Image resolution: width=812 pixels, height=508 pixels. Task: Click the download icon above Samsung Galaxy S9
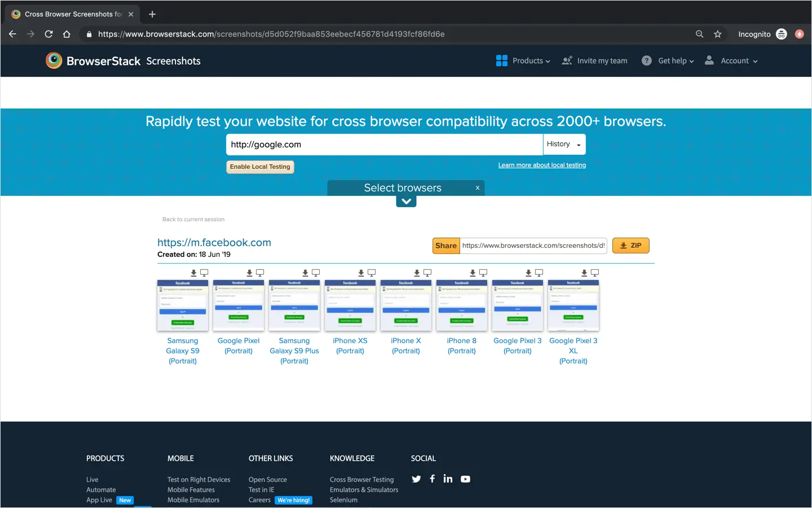(x=193, y=273)
